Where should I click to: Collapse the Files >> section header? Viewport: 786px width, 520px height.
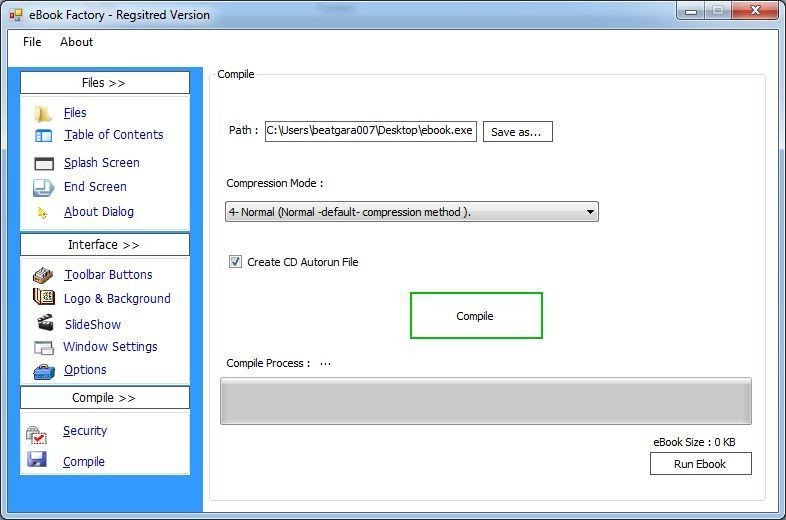[x=105, y=83]
